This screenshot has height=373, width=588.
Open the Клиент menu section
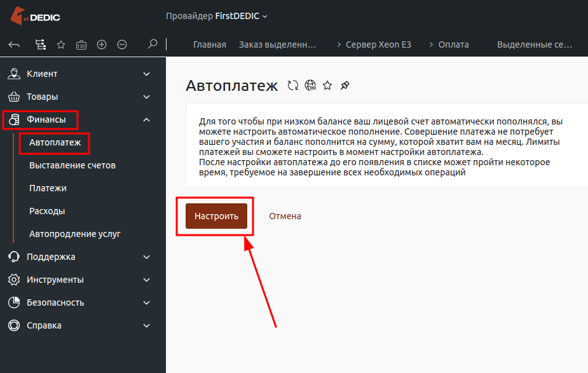(42, 74)
